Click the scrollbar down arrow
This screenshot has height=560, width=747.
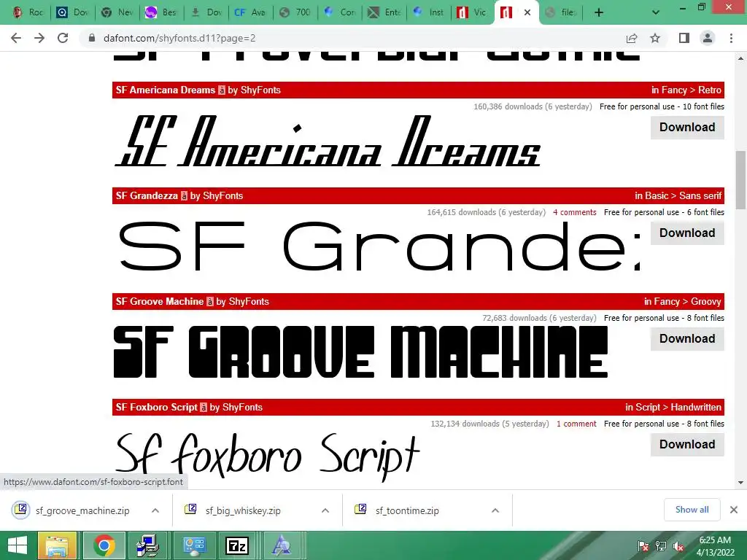740,483
